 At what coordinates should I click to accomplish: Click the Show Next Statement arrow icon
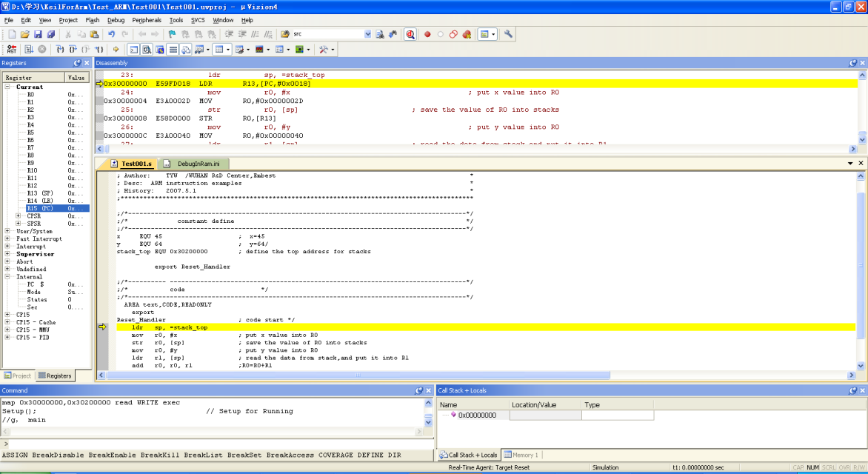[x=117, y=50]
